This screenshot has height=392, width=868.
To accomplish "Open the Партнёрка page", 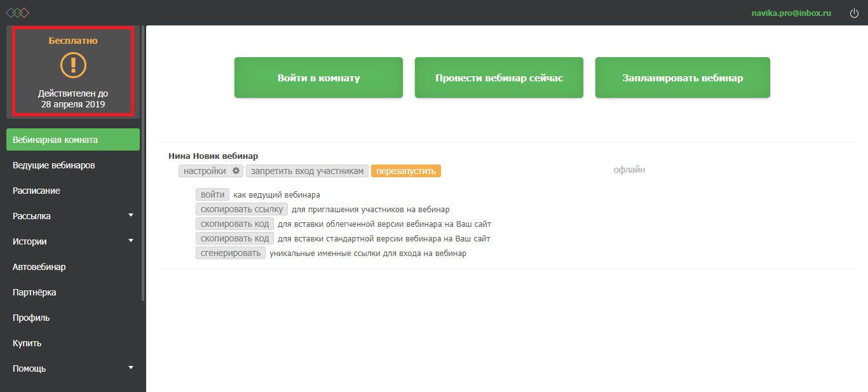I will pyautogui.click(x=34, y=292).
